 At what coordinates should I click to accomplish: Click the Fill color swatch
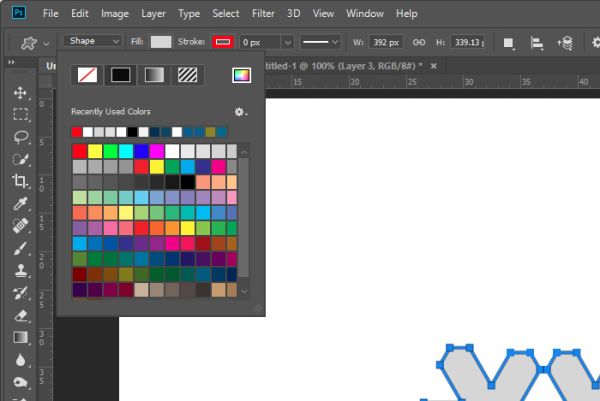[161, 42]
